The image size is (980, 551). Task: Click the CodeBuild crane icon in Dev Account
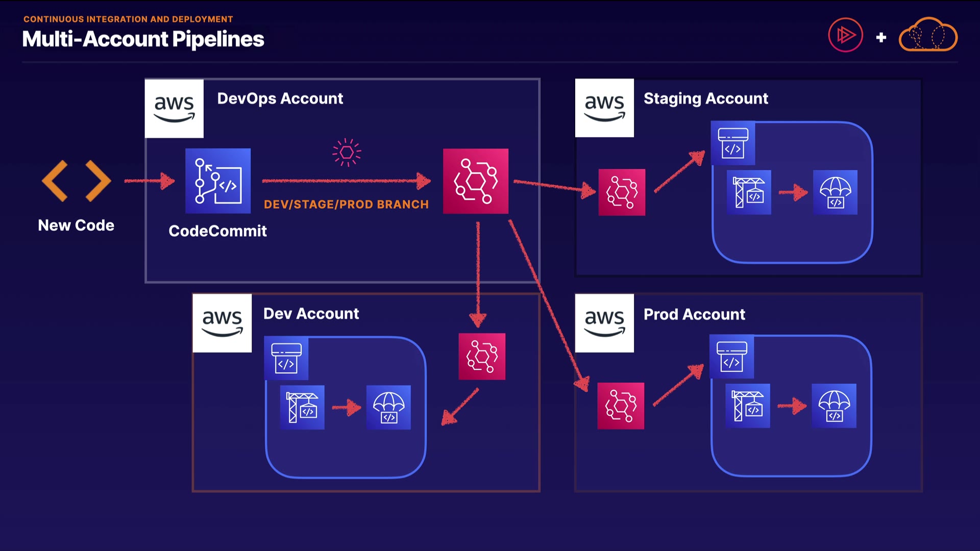pyautogui.click(x=302, y=407)
